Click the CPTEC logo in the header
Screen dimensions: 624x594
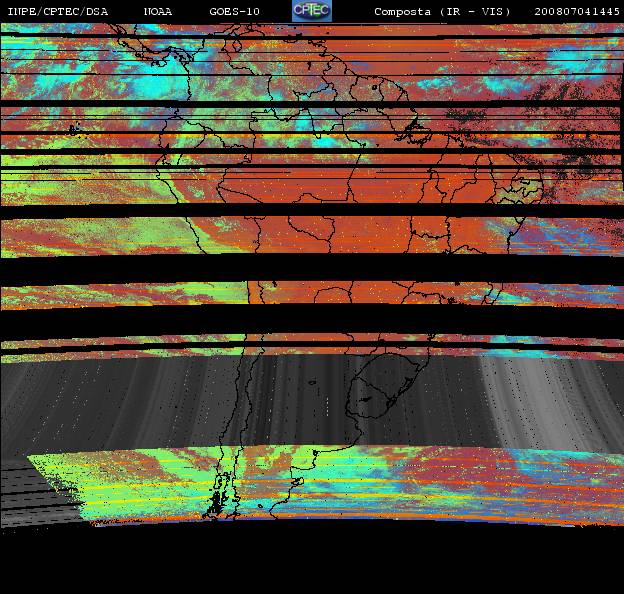pyautogui.click(x=312, y=11)
